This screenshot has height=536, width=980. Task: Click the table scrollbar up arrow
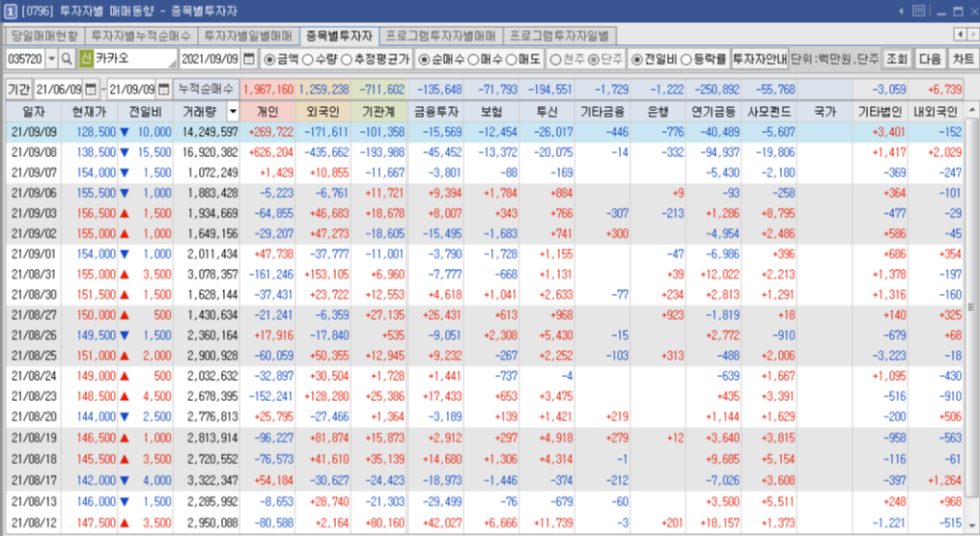[x=972, y=111]
